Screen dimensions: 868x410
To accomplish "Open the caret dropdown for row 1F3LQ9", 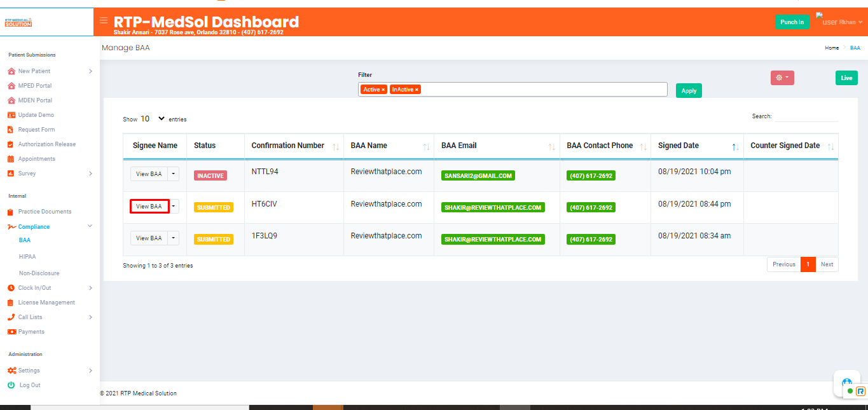I will click(174, 238).
